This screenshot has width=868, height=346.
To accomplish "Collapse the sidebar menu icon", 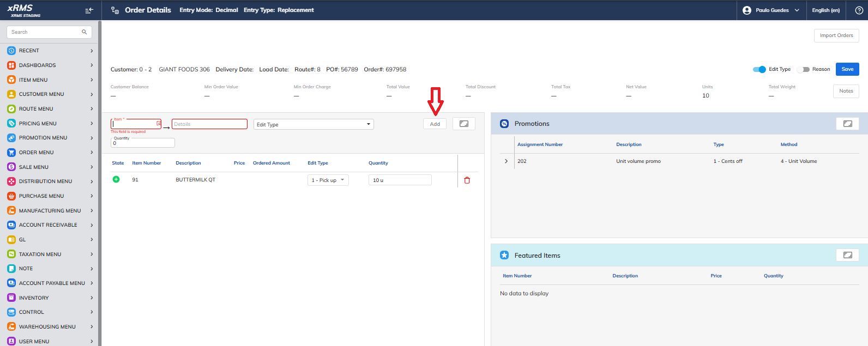I will click(x=89, y=10).
